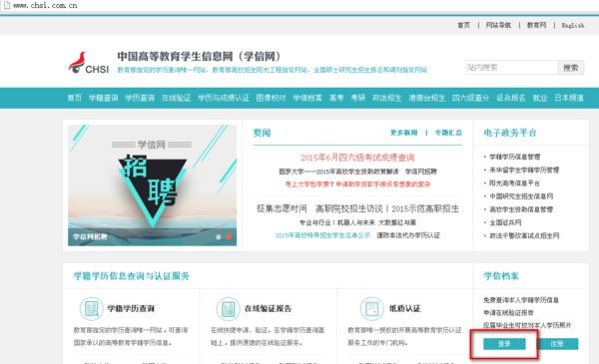Click the 学信网招聘 news link
The width and height of the screenshot is (599, 364).
tap(421, 172)
